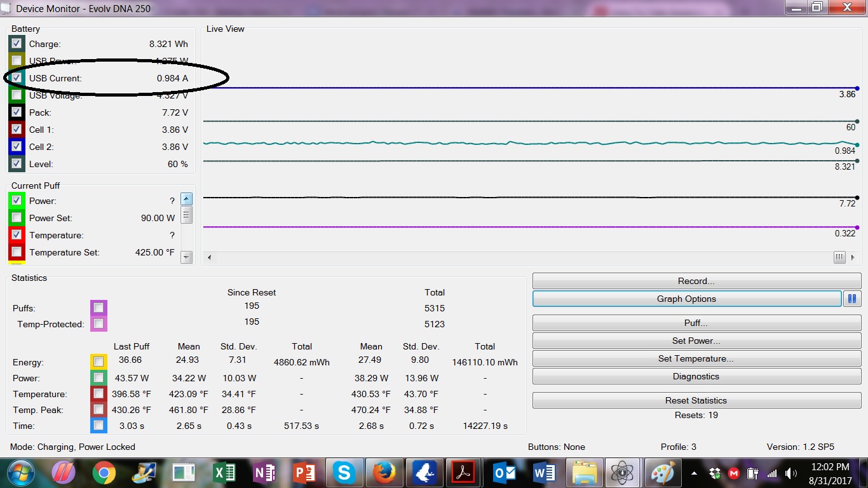Open Google Chrome from the taskbar

click(104, 473)
